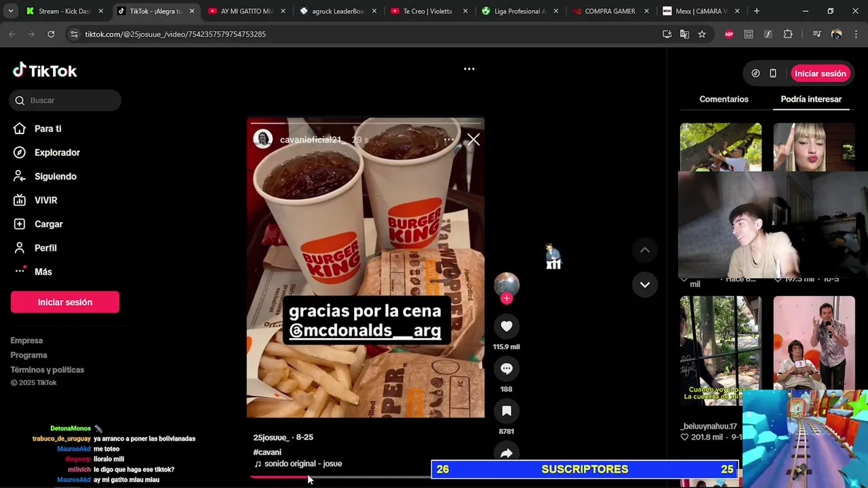The width and height of the screenshot is (868, 488).
Task: Click the sidebar Iniciar sesión button
Action: (x=65, y=302)
